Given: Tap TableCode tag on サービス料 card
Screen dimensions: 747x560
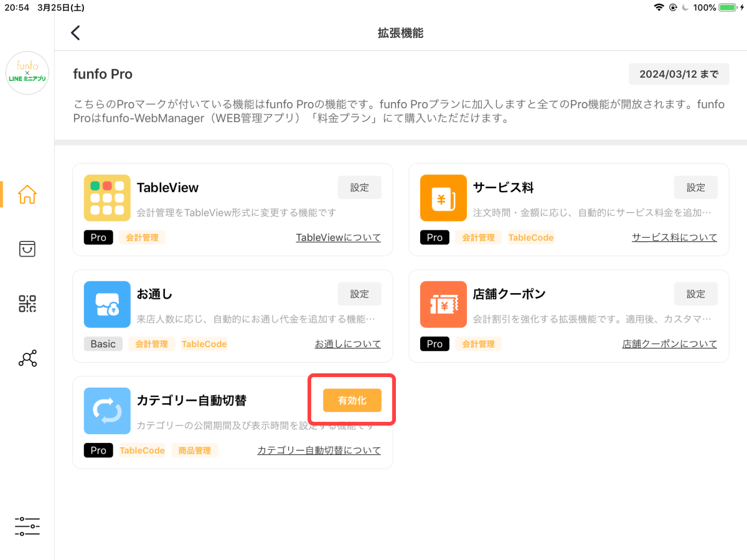Looking at the screenshot, I should point(530,238).
